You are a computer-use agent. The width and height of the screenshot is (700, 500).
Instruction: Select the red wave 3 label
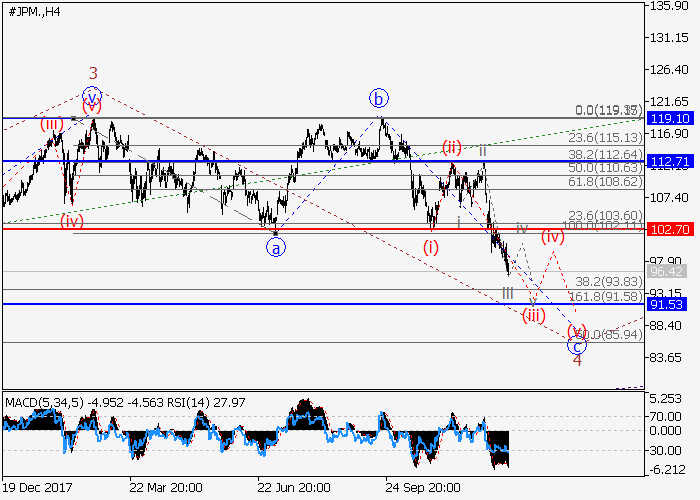(92, 73)
